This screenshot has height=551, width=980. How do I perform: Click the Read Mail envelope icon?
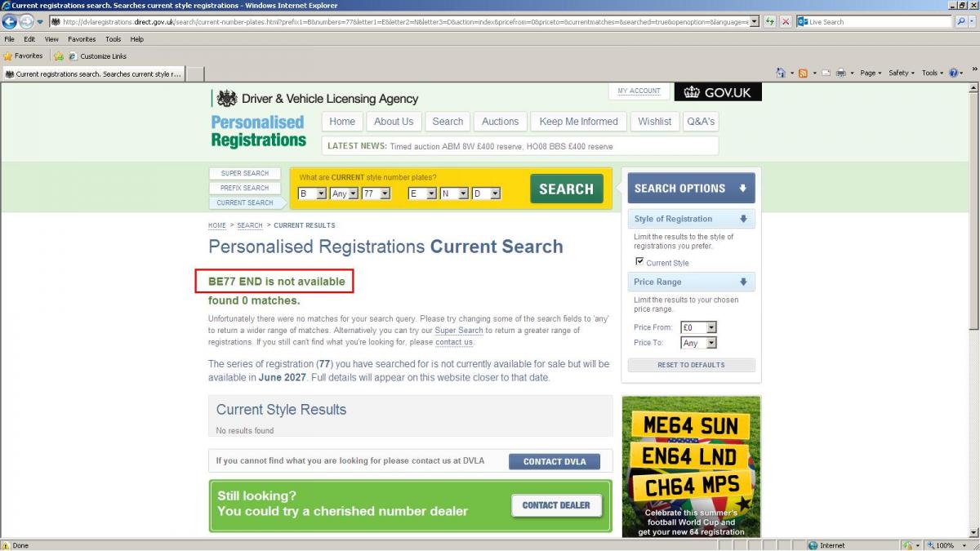[825, 73]
